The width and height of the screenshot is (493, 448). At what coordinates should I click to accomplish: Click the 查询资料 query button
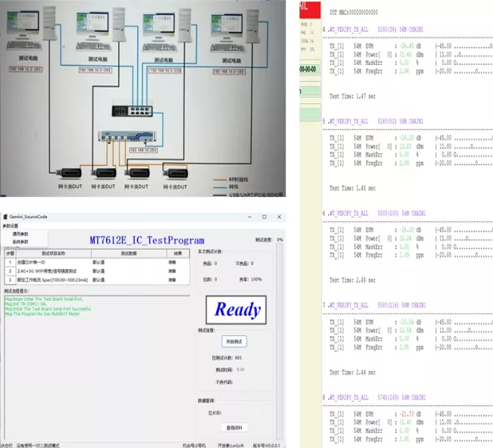[235, 428]
